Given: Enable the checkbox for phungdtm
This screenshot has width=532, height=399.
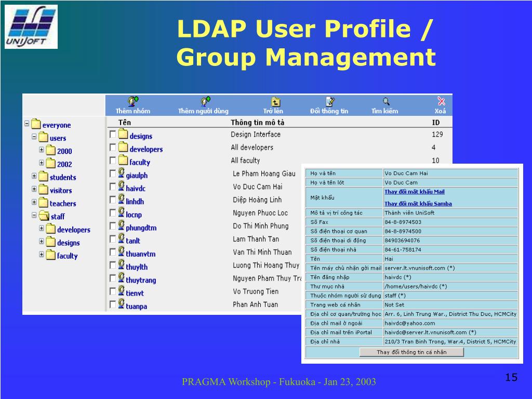Looking at the screenshot, I should [x=113, y=226].
